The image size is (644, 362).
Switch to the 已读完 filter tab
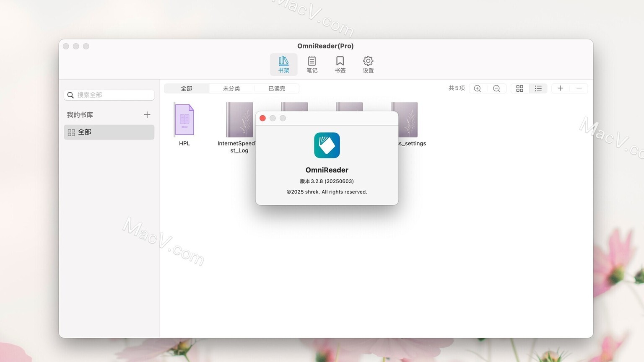coord(277,88)
